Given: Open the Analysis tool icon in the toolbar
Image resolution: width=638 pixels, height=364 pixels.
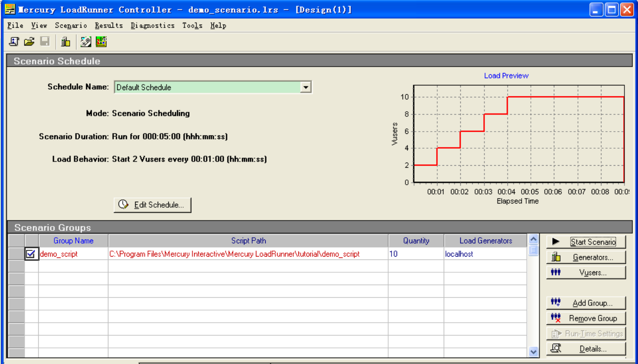Looking at the screenshot, I should [x=101, y=42].
